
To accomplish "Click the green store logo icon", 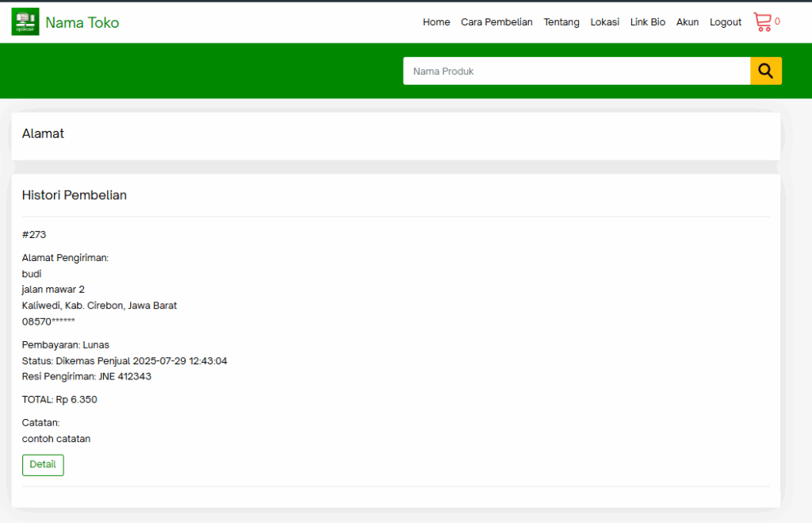I will click(25, 21).
